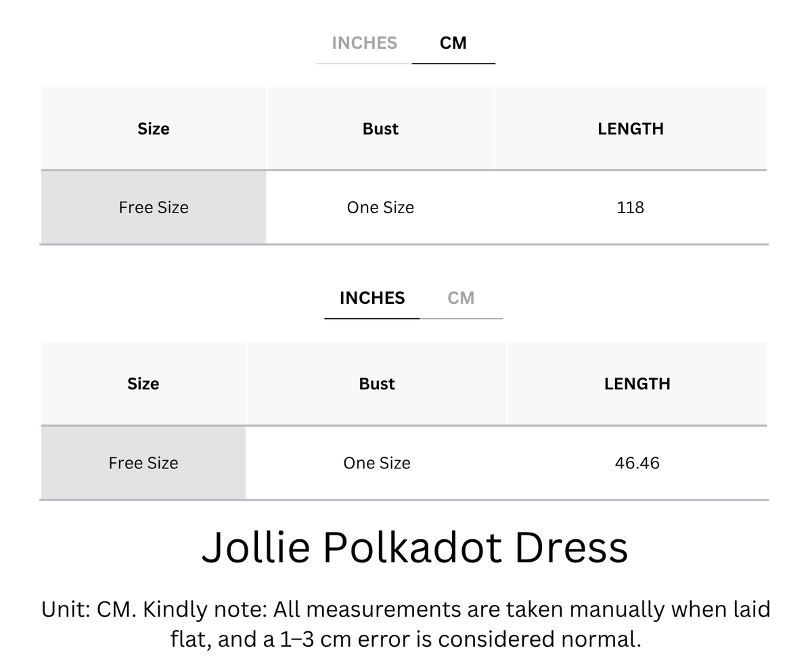Screen dimensions: 812x672
Task: Click LENGTH header in top table
Action: pyautogui.click(x=631, y=129)
